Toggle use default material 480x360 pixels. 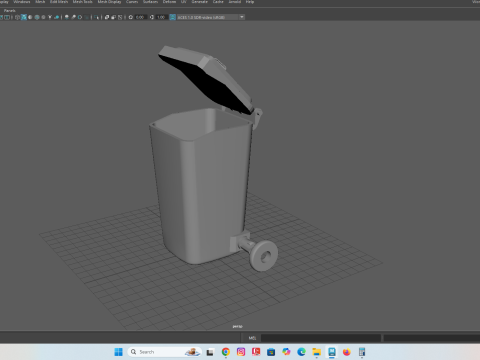(30, 17)
